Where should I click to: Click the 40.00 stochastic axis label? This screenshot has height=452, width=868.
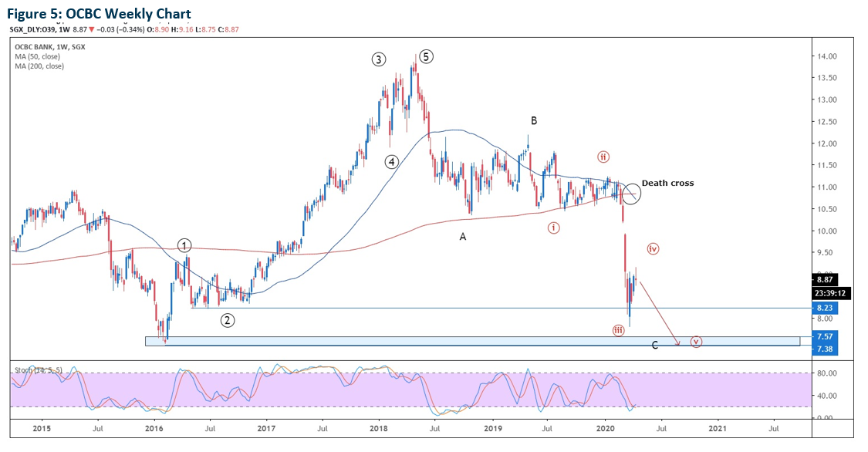click(x=826, y=396)
